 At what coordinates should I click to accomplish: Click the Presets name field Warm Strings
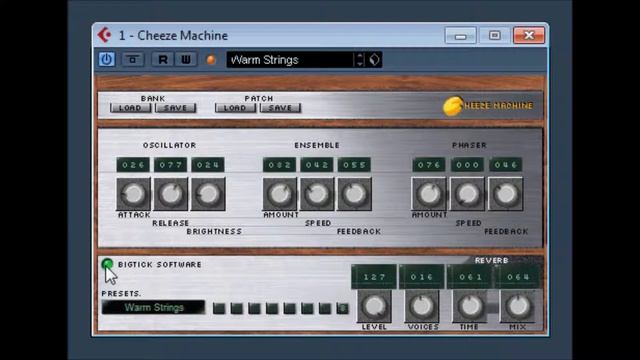[153, 307]
